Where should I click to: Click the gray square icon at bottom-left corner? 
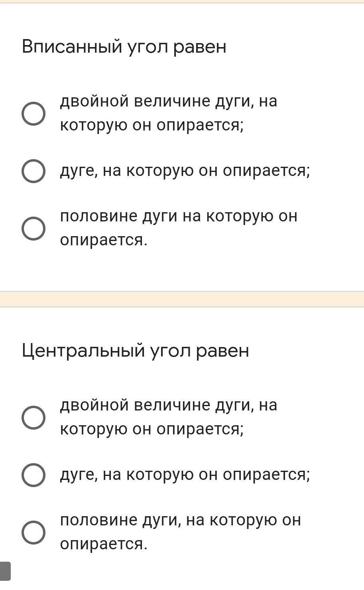coord(5,571)
